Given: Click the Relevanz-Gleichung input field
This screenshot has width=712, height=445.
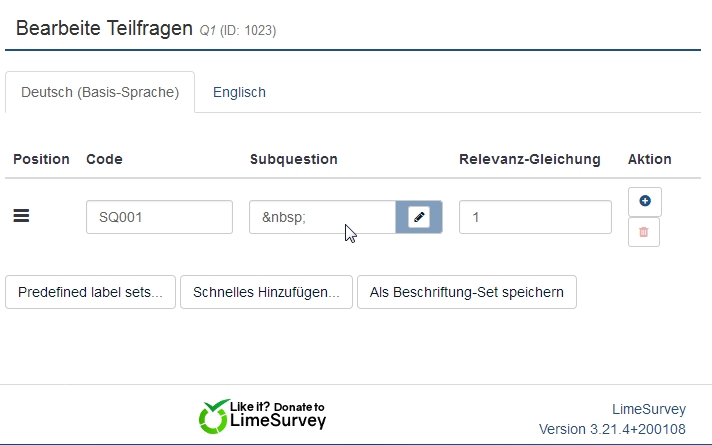Looking at the screenshot, I should click(x=535, y=217).
